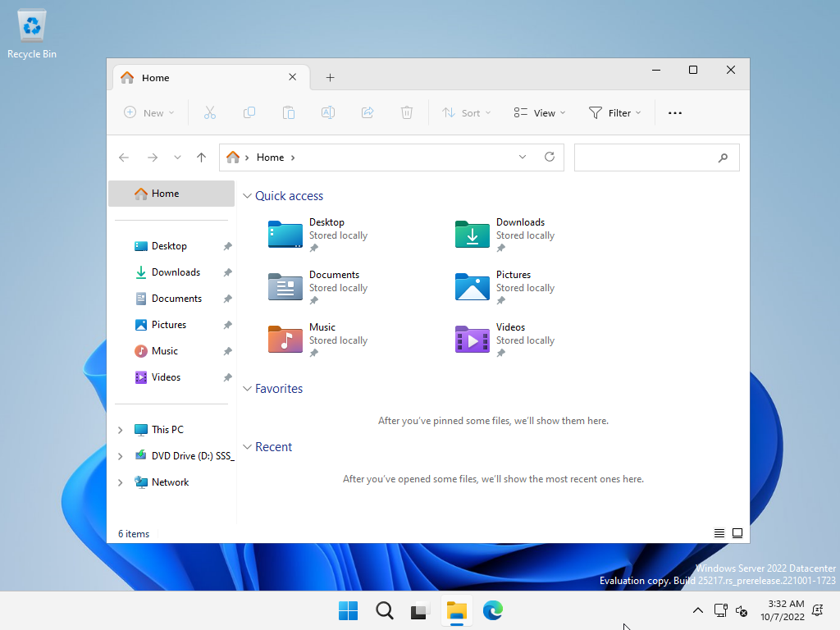Click Home breadcrumb in address bar

pyautogui.click(x=270, y=157)
